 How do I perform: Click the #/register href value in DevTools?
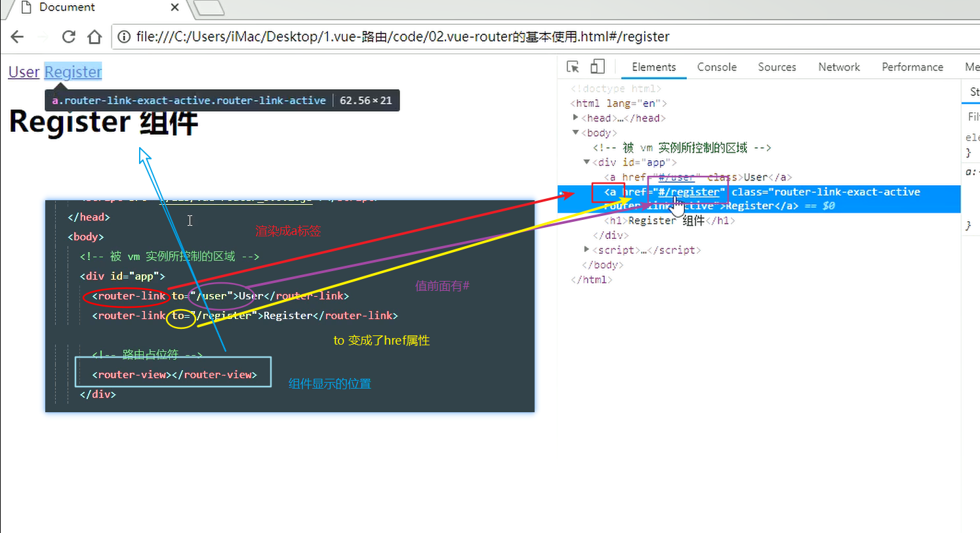tap(687, 192)
